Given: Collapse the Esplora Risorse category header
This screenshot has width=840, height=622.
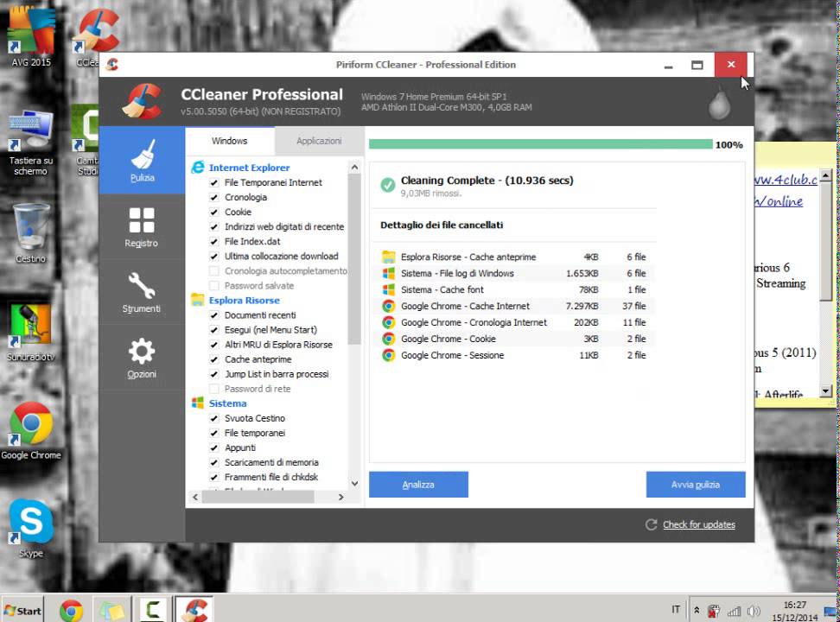Looking at the screenshot, I should click(x=245, y=301).
